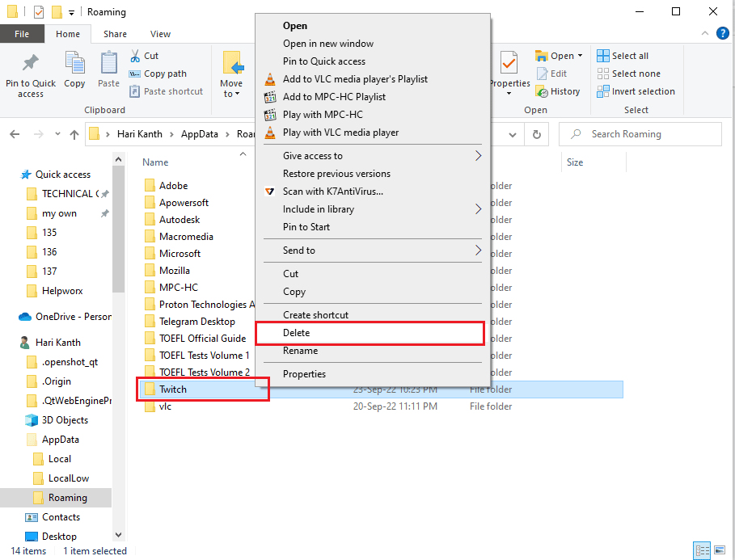Collapse the ribbon with chevron
The width and height of the screenshot is (735, 560).
point(704,33)
